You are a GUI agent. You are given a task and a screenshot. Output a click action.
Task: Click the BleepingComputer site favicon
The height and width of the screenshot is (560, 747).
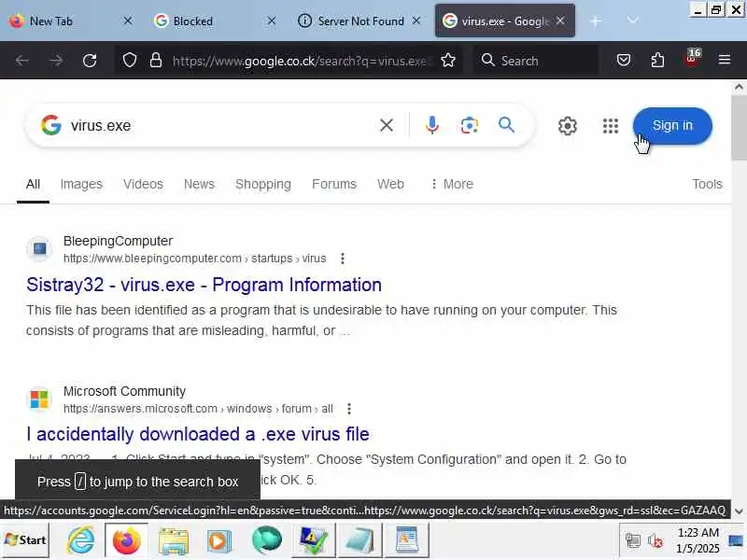[x=39, y=248]
